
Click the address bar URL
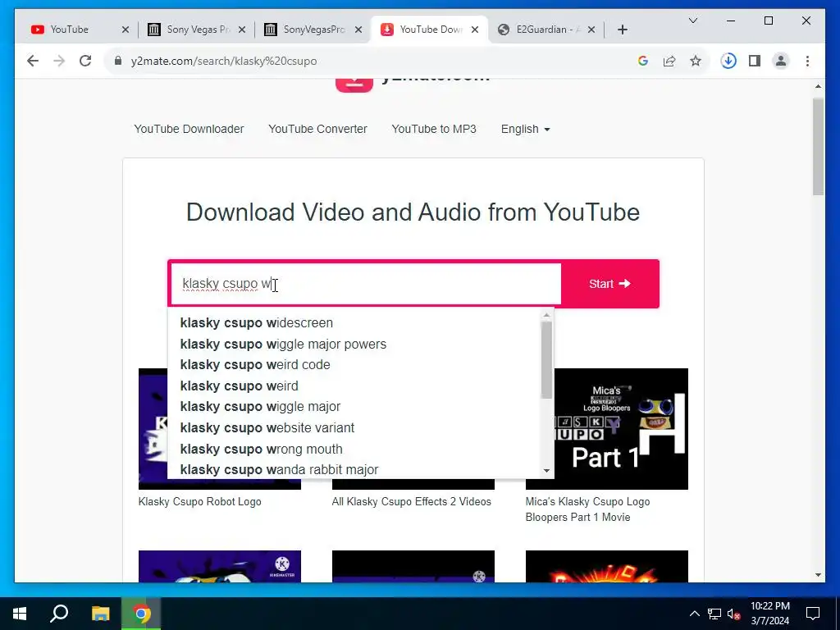pyautogui.click(x=224, y=61)
